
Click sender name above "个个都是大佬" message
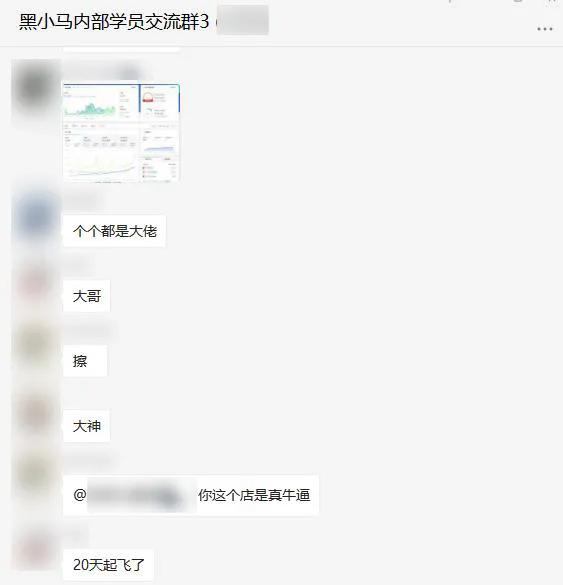coord(82,201)
